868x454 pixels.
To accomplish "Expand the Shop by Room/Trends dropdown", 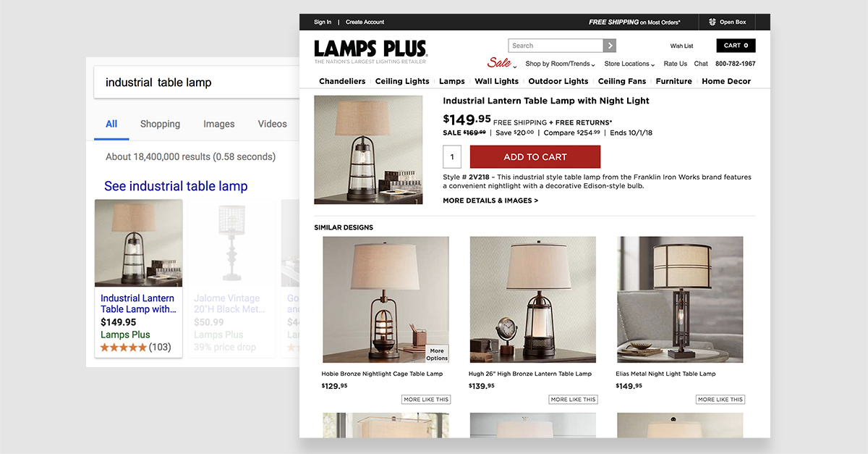I will (560, 64).
